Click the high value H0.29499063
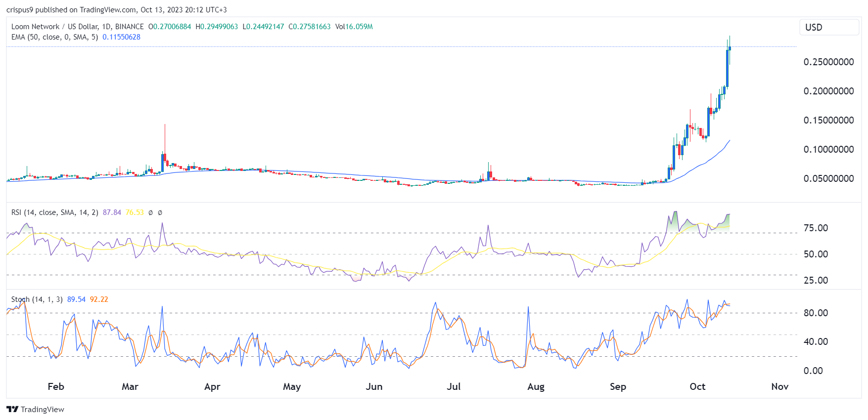868x420 pixels. (x=217, y=27)
